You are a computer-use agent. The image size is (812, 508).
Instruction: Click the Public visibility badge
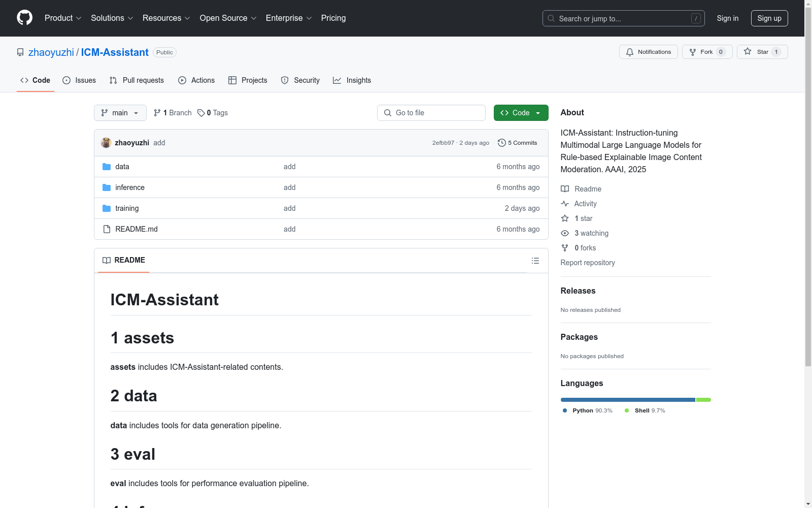tap(164, 52)
